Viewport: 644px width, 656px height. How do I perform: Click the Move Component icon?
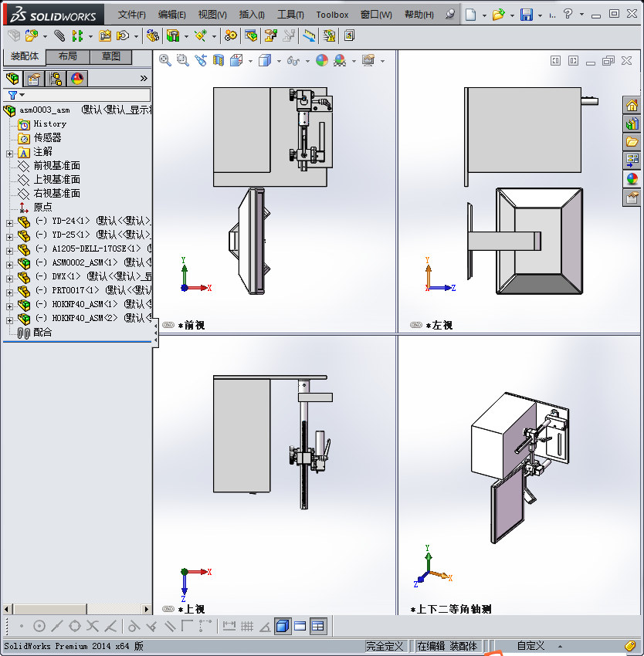pos(123,36)
